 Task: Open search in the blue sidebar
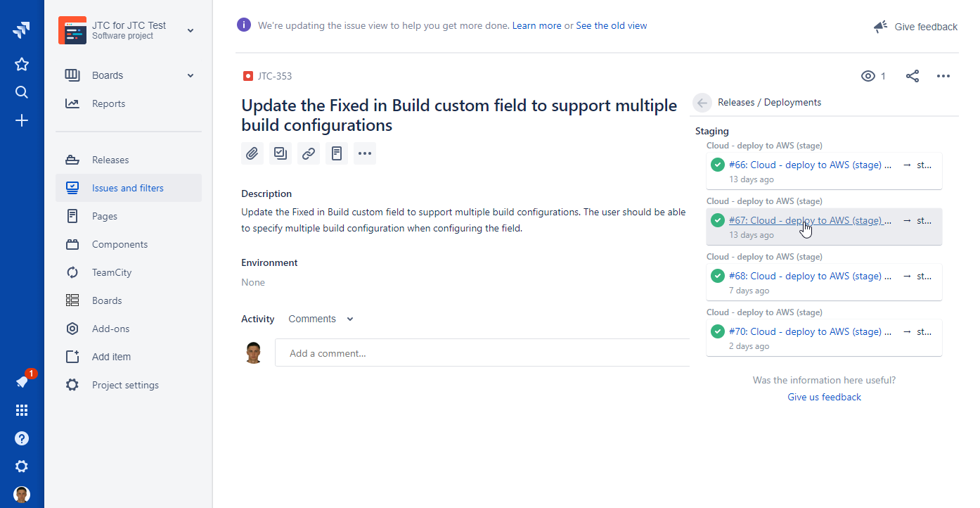coord(22,92)
